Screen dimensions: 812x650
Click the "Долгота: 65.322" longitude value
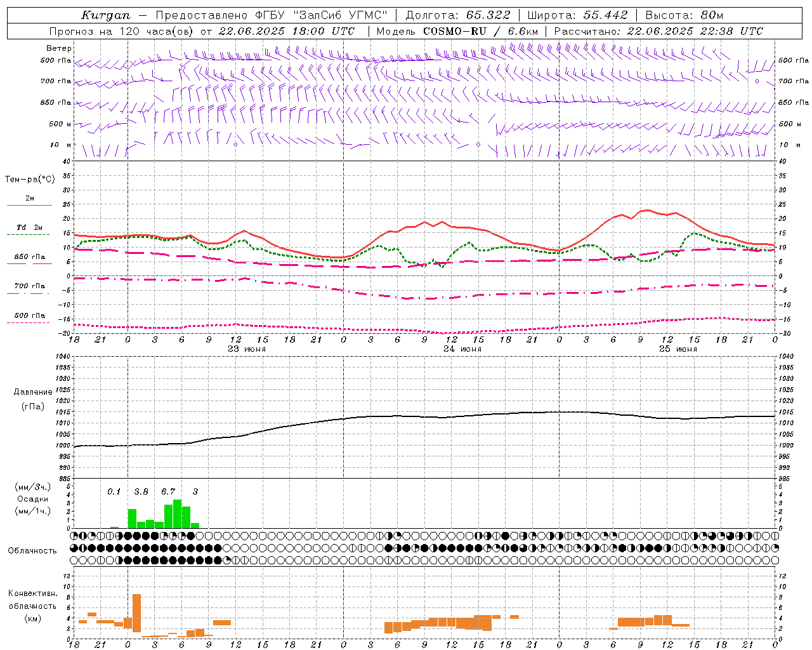tap(458, 15)
